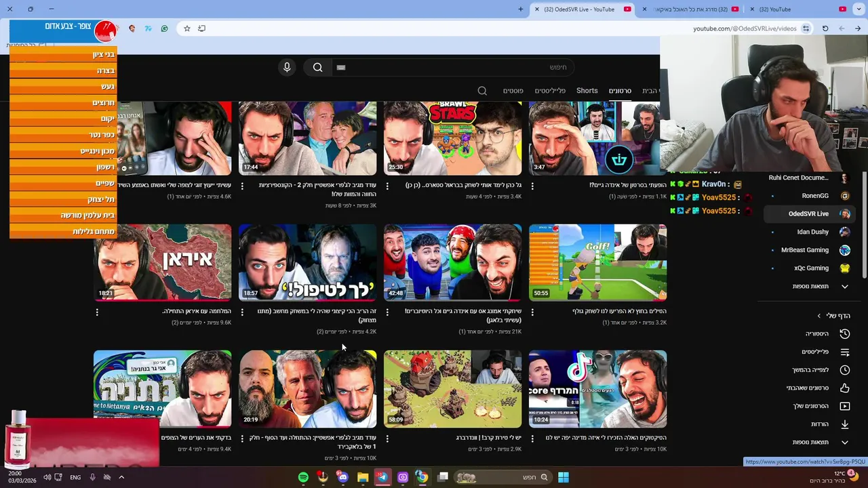Open downloads icon in sidebar
Screen dimensions: 868x488
pyautogui.click(x=844, y=424)
